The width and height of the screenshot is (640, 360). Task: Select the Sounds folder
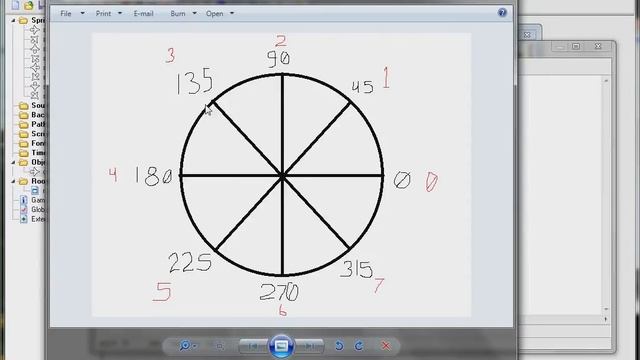[32, 105]
